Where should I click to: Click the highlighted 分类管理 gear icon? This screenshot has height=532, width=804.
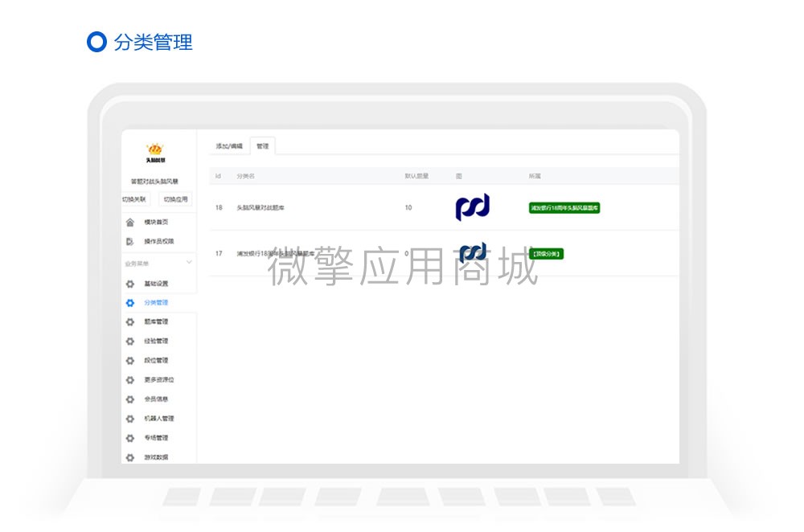click(x=129, y=302)
